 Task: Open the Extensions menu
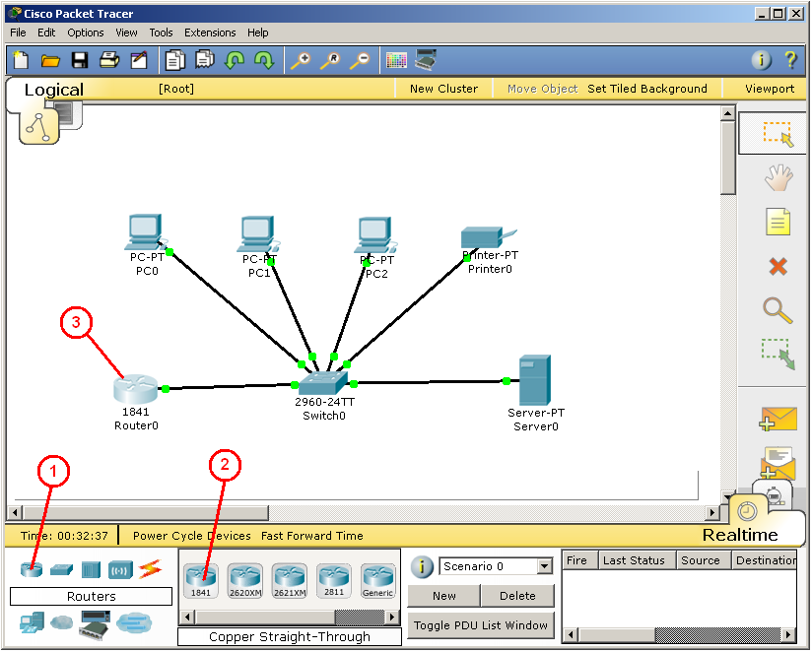(210, 33)
